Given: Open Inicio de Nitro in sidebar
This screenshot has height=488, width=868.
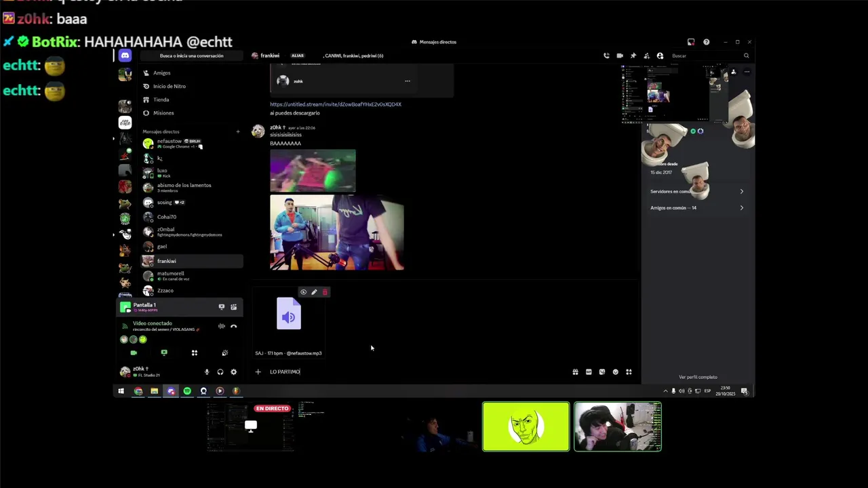Looking at the screenshot, I should (x=192, y=86).
